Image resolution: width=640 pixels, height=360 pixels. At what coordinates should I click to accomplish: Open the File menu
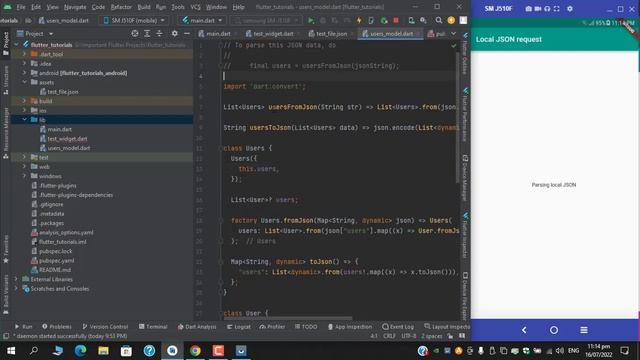21,7
